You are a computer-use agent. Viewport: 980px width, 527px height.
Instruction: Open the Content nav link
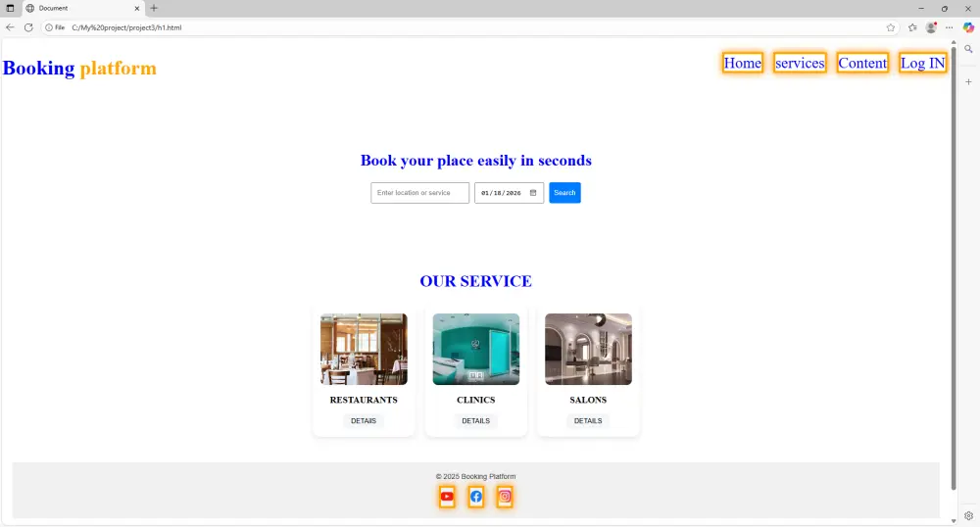[x=862, y=63]
